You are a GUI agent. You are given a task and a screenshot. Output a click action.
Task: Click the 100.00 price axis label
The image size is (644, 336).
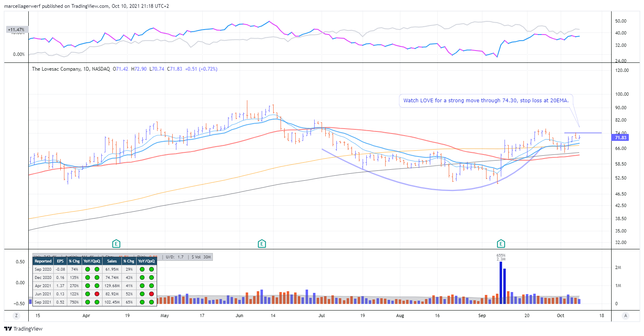622,94
